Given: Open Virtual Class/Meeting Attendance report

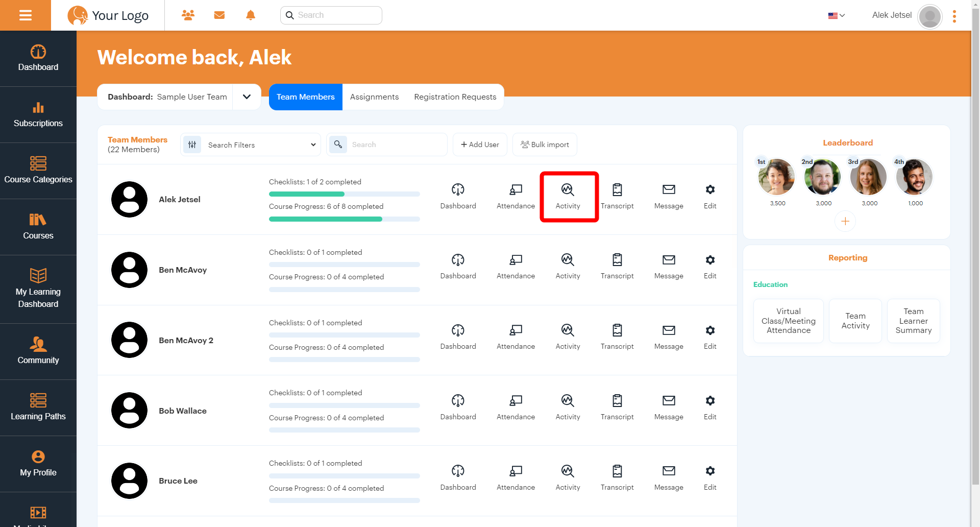Looking at the screenshot, I should click(x=789, y=321).
